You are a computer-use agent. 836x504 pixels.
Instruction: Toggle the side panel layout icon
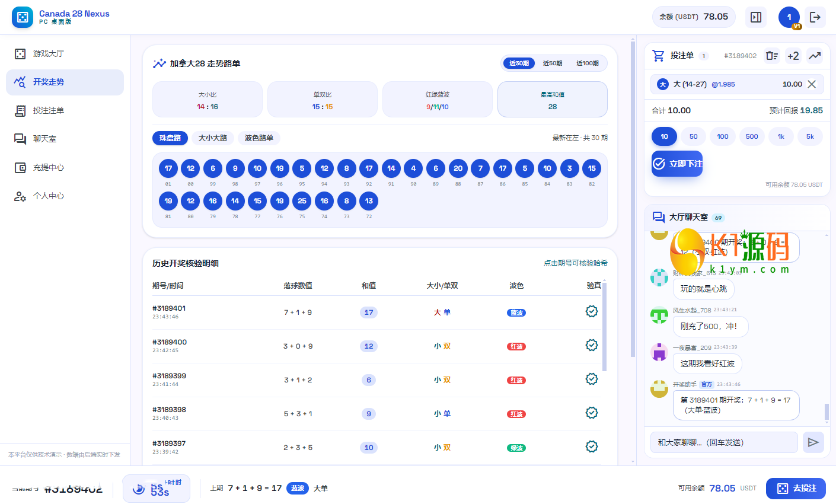(756, 17)
